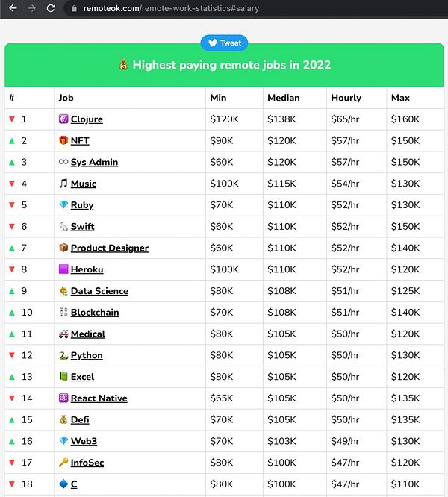Image resolution: width=448 pixels, height=497 pixels.
Task: Click the snake icon beside Python
Action: coord(63,356)
